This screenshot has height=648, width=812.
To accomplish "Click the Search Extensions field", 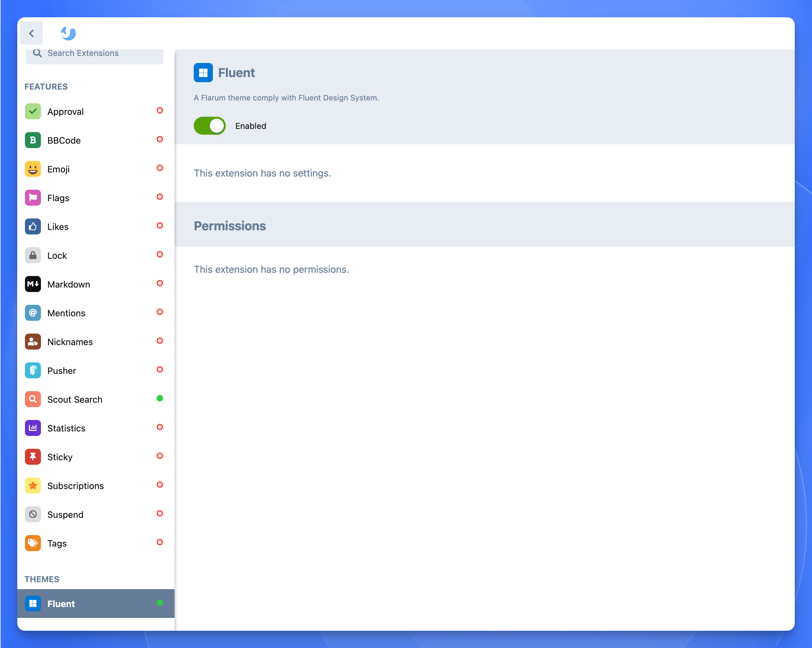I will [94, 53].
